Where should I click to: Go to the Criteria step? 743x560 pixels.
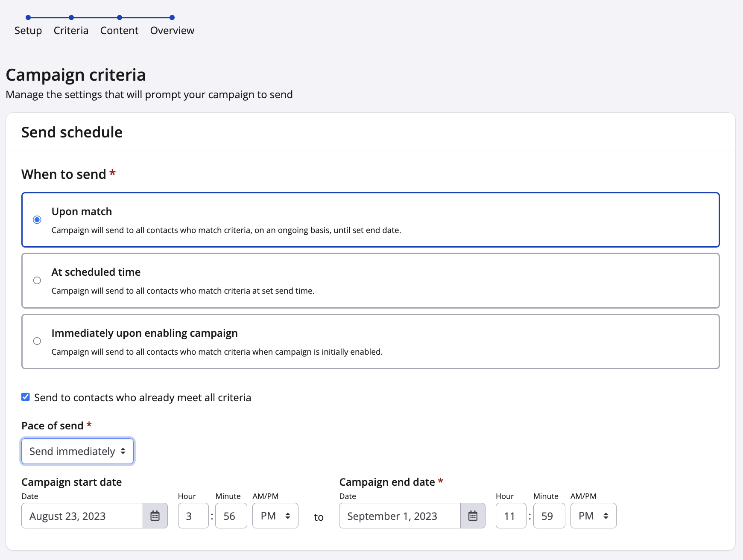71,31
